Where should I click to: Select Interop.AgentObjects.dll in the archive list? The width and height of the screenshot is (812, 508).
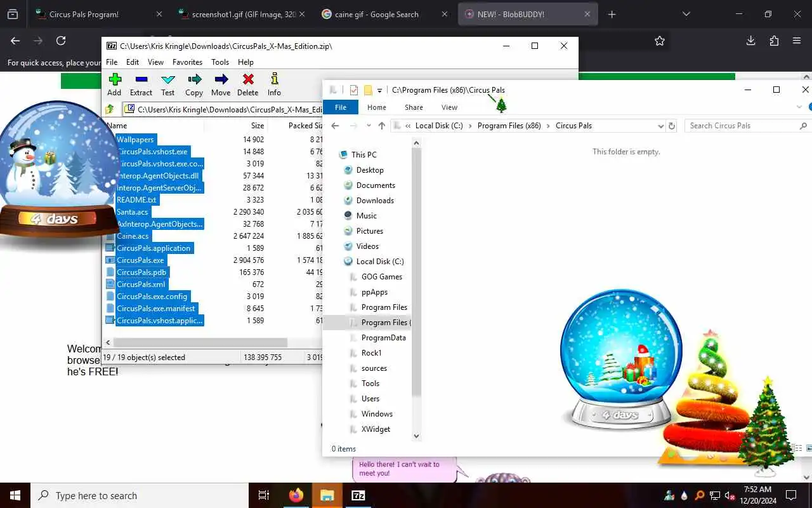point(158,176)
